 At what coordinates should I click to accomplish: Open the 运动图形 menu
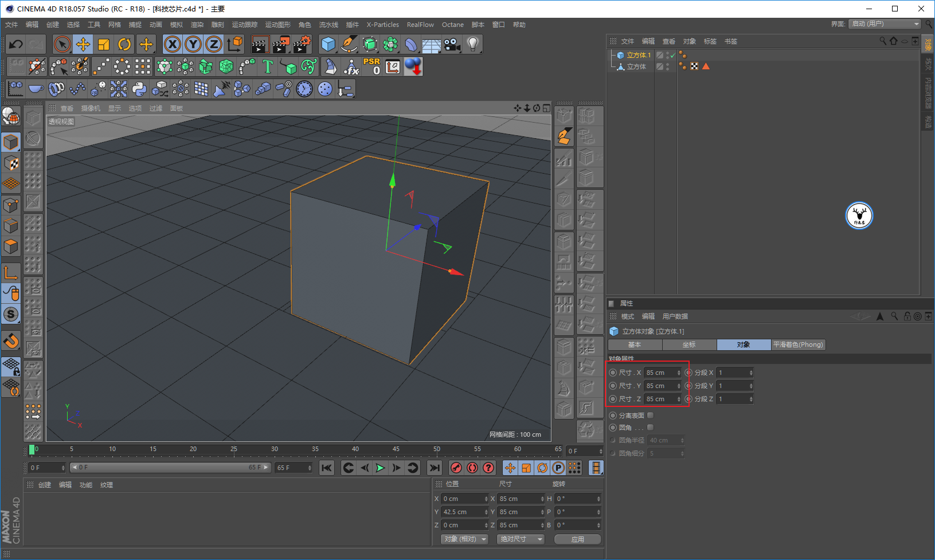click(277, 25)
